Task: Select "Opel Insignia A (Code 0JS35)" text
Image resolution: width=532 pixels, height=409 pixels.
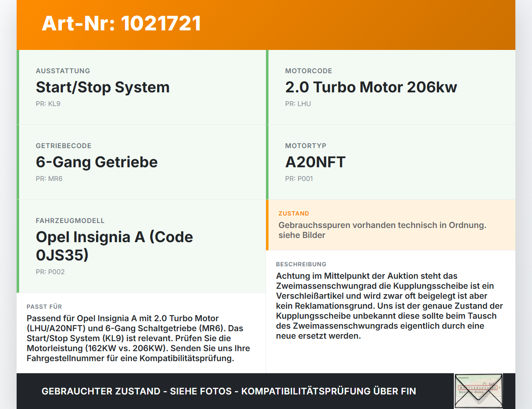Action: pyautogui.click(x=114, y=246)
